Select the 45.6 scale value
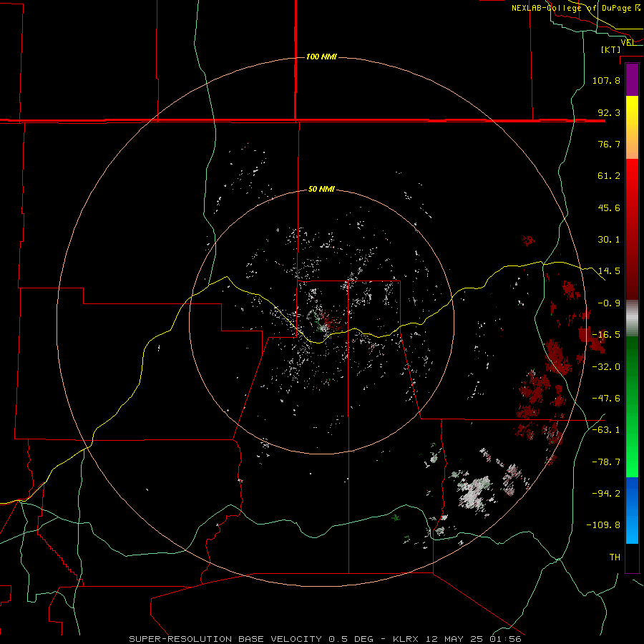 pyautogui.click(x=609, y=208)
